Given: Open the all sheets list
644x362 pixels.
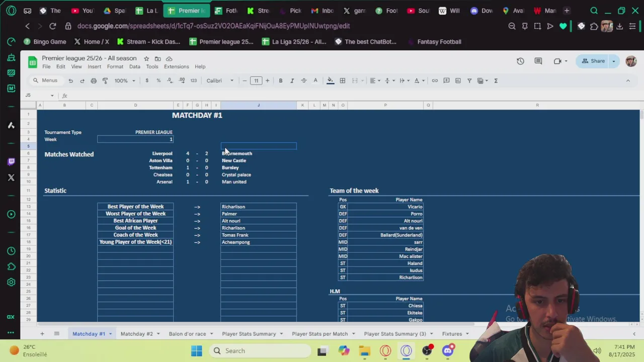Looking at the screenshot, I should pos(56,334).
